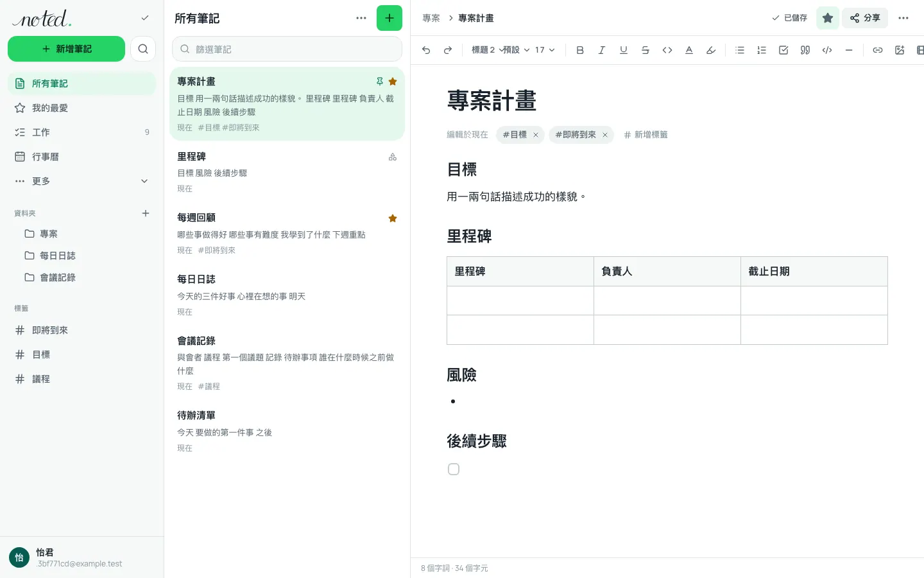Toggle favorite star in the editor header
The image size is (924, 578).
pos(828,18)
